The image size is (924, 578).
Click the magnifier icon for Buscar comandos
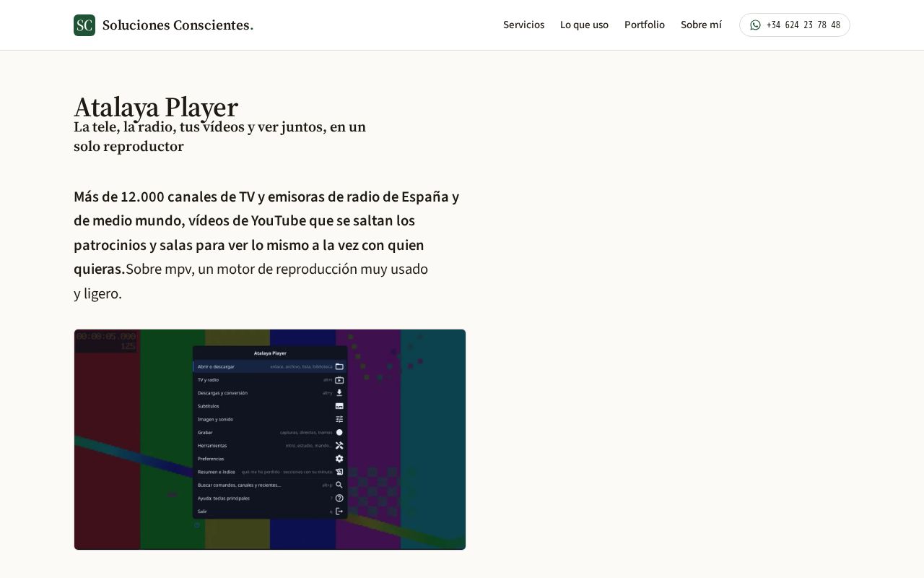pos(339,485)
